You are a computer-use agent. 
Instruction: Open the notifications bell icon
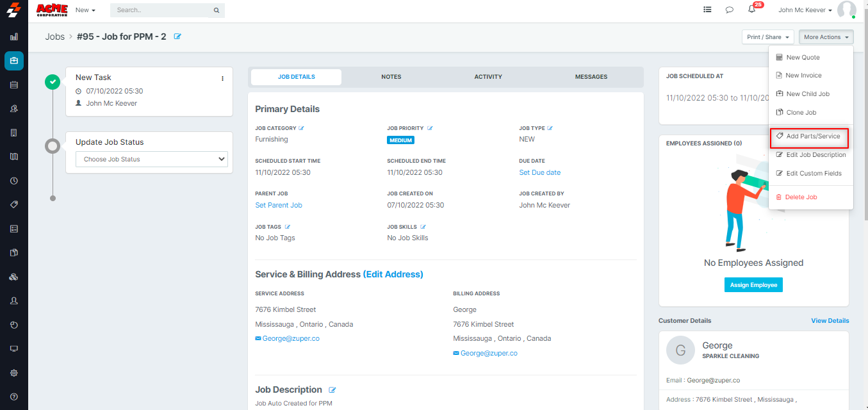(x=751, y=10)
